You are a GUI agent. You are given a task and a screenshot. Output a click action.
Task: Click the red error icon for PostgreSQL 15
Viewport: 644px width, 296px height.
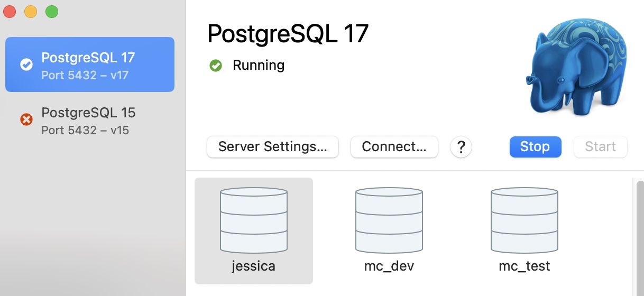tap(26, 120)
